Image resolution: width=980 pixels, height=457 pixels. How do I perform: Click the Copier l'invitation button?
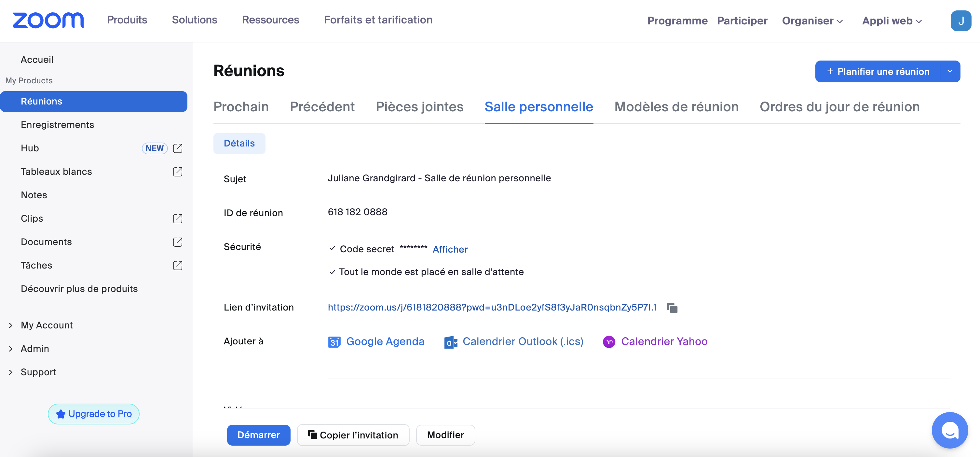tap(353, 435)
